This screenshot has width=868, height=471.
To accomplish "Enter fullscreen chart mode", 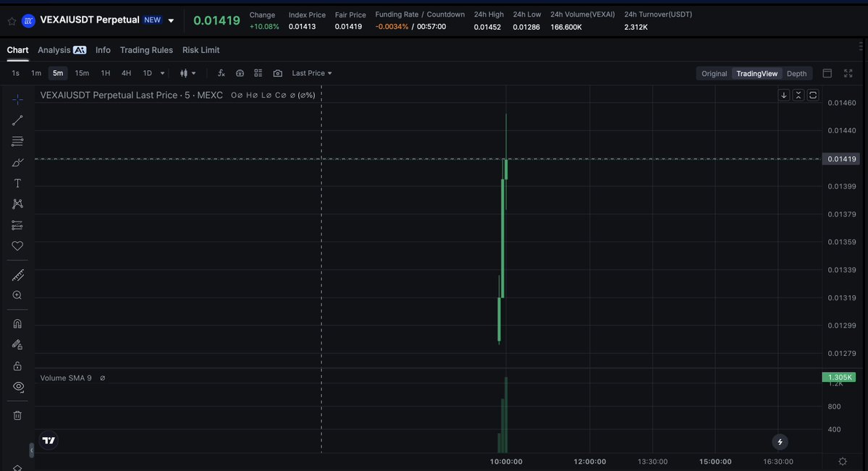I will tap(848, 73).
